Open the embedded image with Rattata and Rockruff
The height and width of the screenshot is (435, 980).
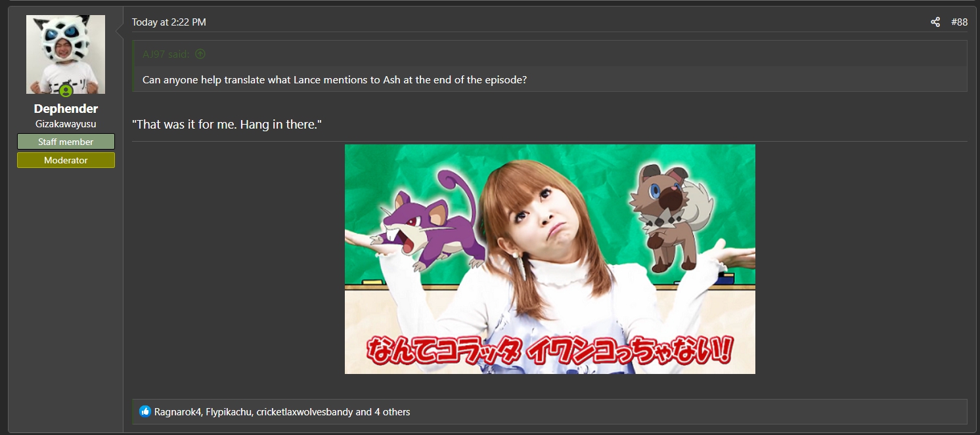pyautogui.click(x=550, y=259)
